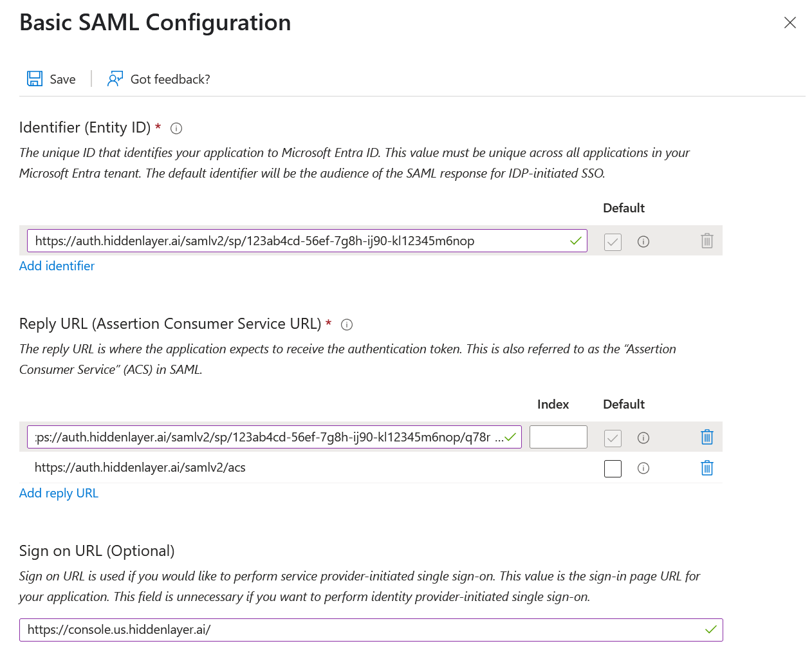Click Add identifier
812x666 pixels.
click(57, 266)
